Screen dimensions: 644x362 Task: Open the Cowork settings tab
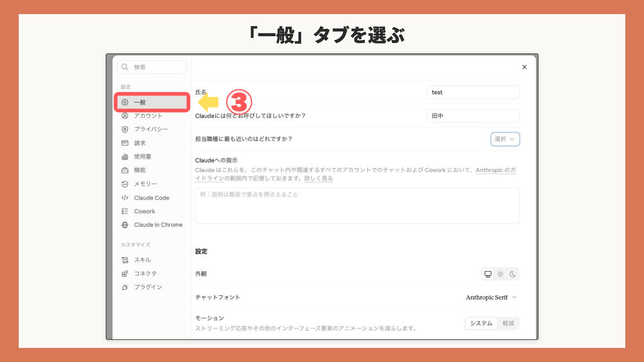click(x=152, y=211)
